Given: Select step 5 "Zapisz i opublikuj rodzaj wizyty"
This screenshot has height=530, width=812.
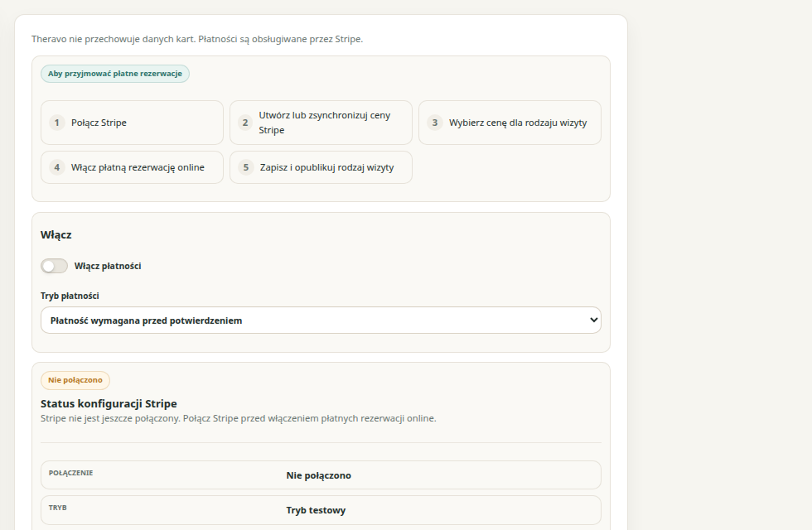Looking at the screenshot, I should [321, 167].
